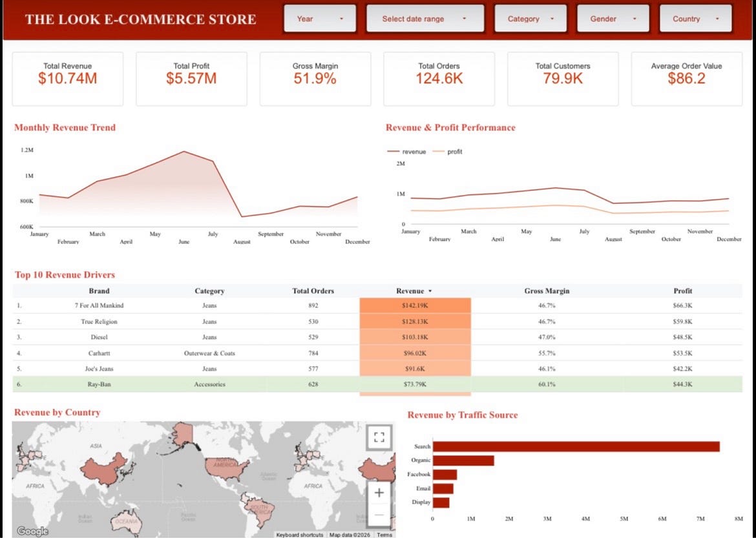Click the Revenue by Traffic Source title
This screenshot has width=756, height=538.
pyautogui.click(x=463, y=415)
